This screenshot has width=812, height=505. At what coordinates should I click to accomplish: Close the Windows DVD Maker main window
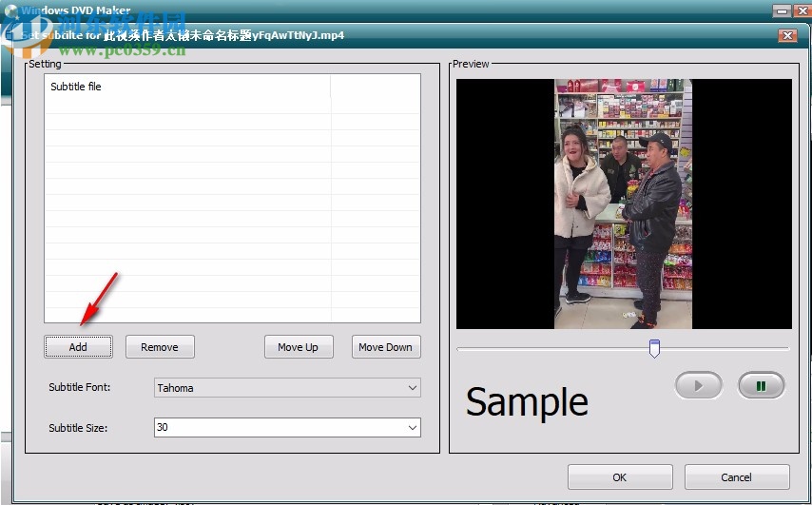click(x=802, y=10)
